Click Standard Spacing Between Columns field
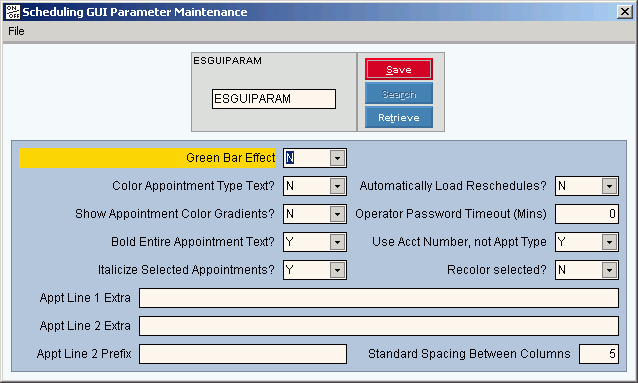The width and height of the screenshot is (638, 383). click(599, 354)
